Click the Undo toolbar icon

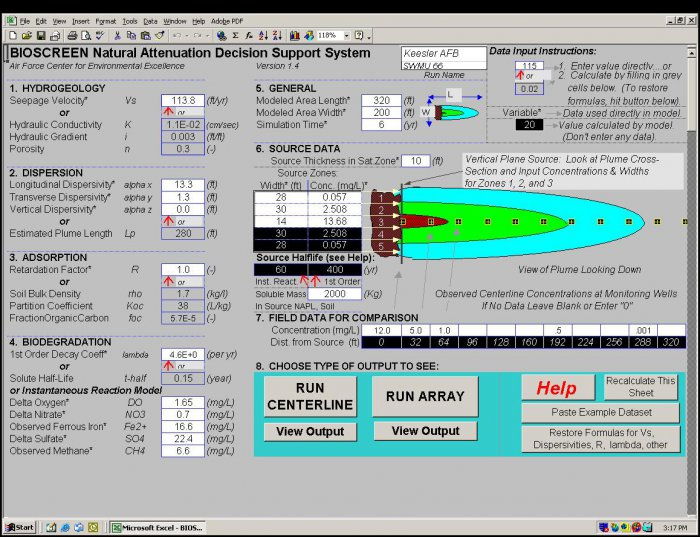coord(177,36)
